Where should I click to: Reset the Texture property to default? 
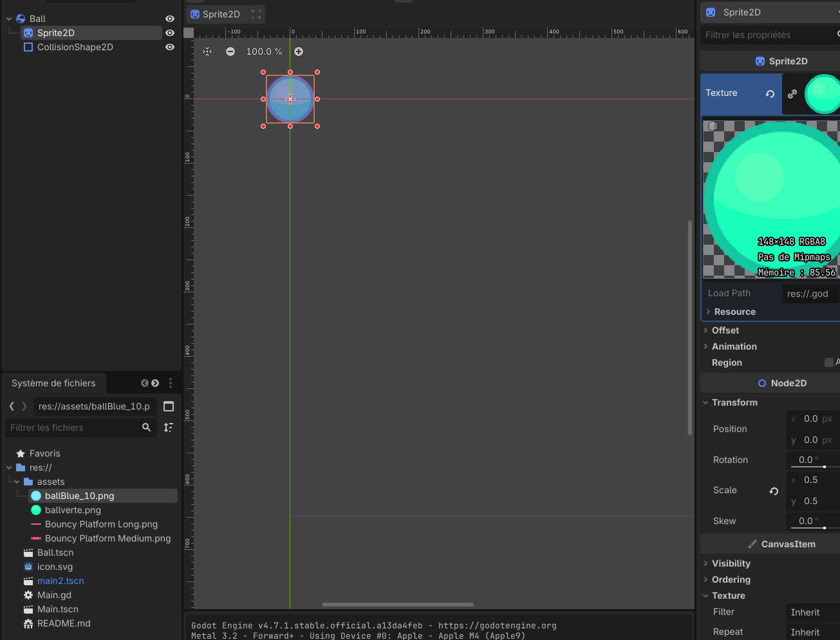[770, 93]
